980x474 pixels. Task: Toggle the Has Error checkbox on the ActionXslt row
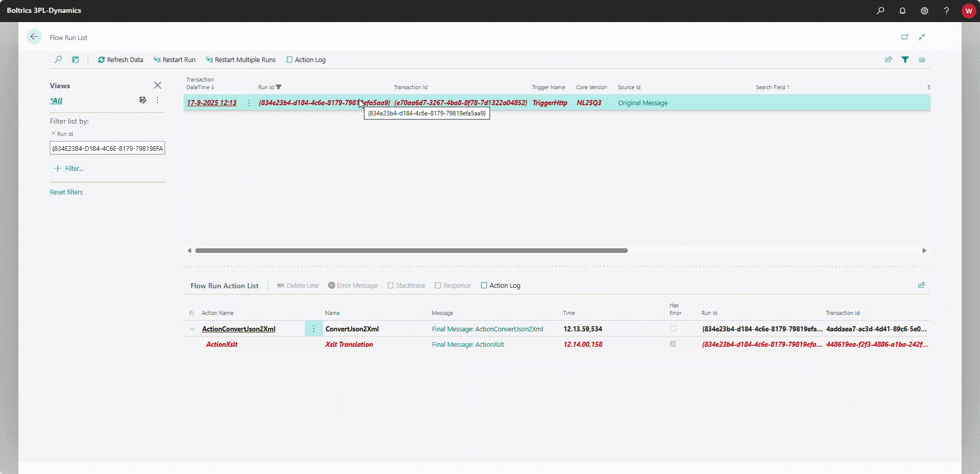(673, 344)
